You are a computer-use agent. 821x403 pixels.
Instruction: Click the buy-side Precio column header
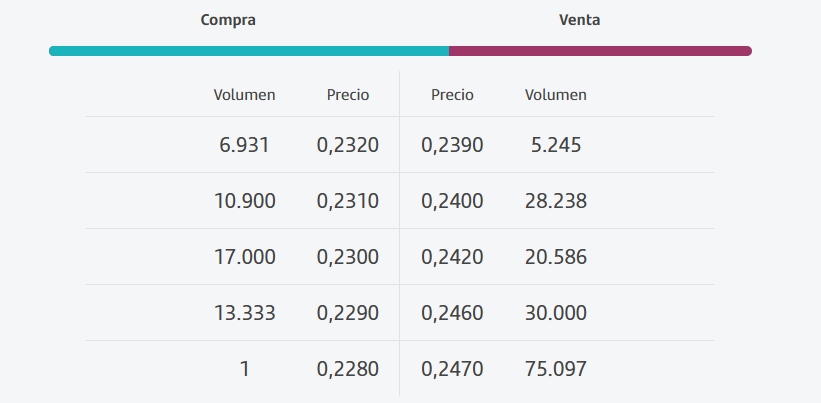(348, 95)
